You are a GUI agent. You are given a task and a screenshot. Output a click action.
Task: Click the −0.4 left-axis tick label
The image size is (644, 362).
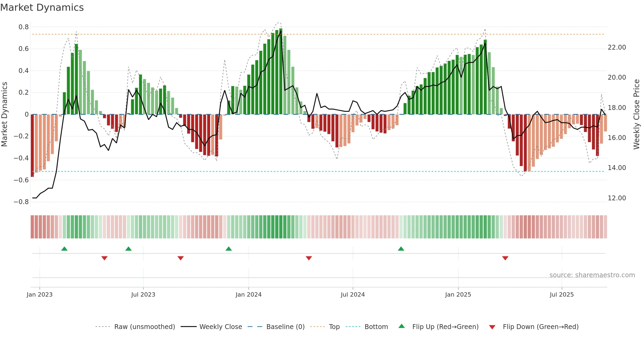click(21, 158)
